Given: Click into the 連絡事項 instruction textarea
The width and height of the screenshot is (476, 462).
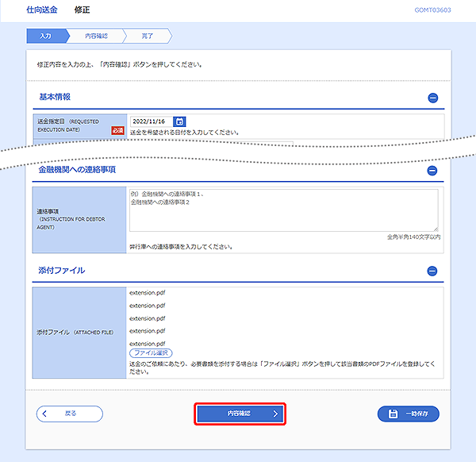Looking at the screenshot, I should [x=284, y=210].
